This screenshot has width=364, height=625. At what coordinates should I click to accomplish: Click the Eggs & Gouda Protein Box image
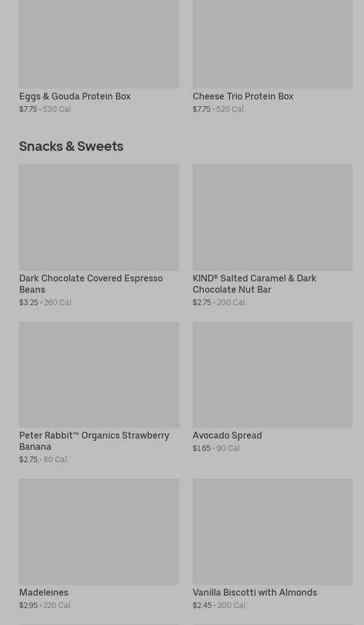[99, 44]
